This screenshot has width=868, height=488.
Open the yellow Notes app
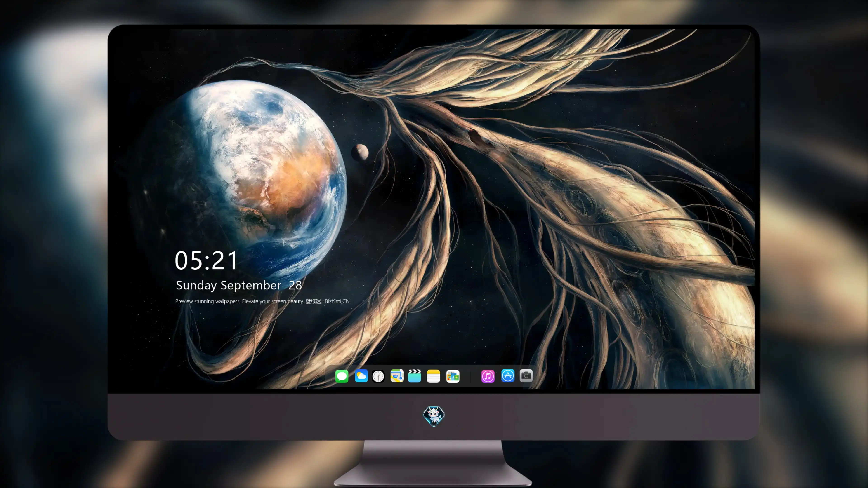pyautogui.click(x=433, y=376)
